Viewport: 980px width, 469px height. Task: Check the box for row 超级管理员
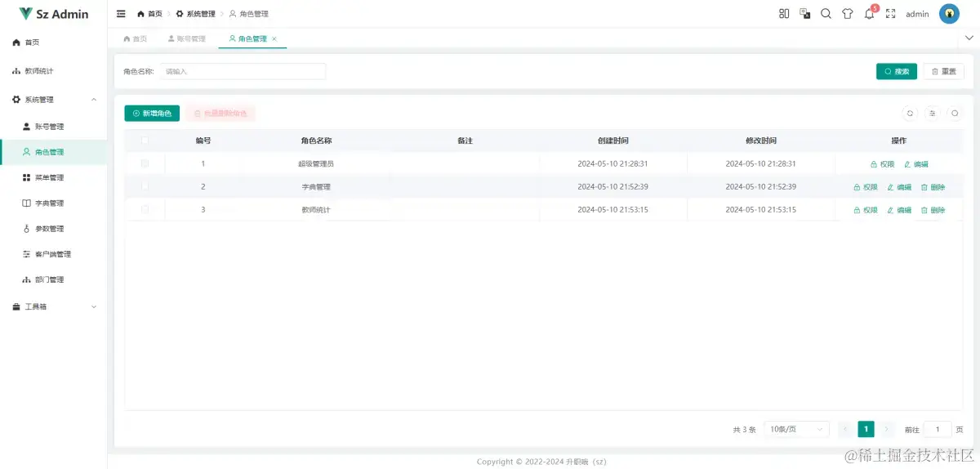145,163
